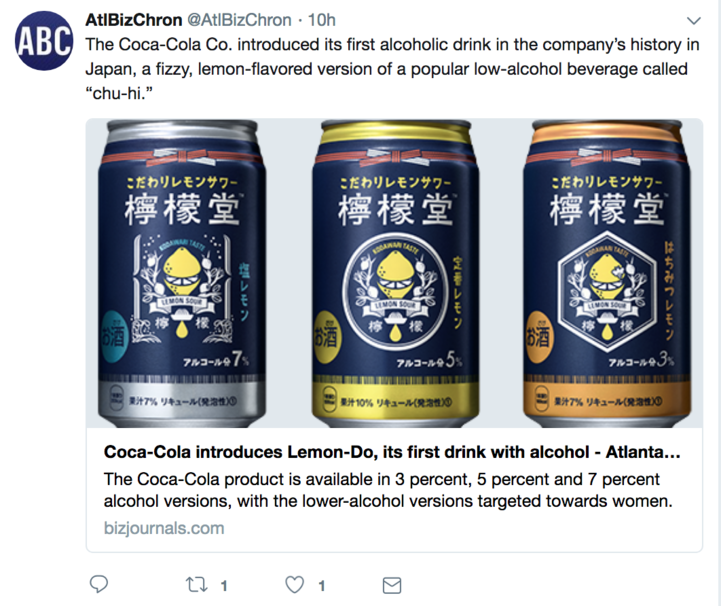Open the tweet options chevron menu
This screenshot has height=606, width=721.
point(693,21)
